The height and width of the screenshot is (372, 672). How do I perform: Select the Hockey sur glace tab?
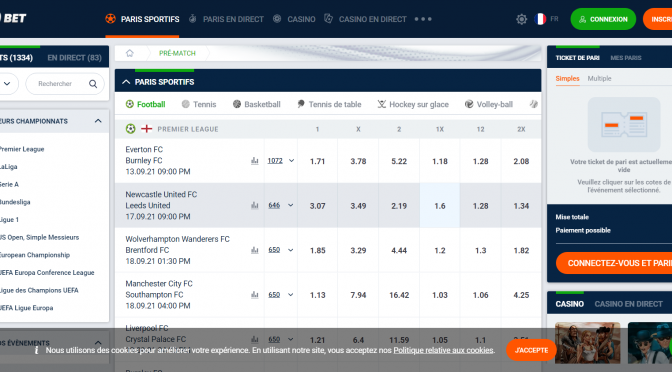[x=413, y=104]
